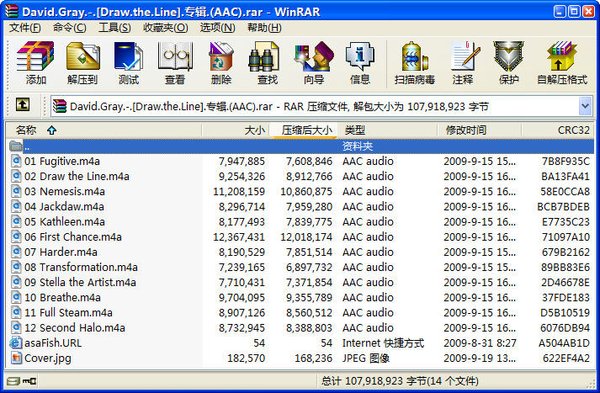Image resolution: width=600 pixels, height=393 pixels.
Task: Click the 解压到 (Extract To) toolbar icon
Action: click(83, 56)
